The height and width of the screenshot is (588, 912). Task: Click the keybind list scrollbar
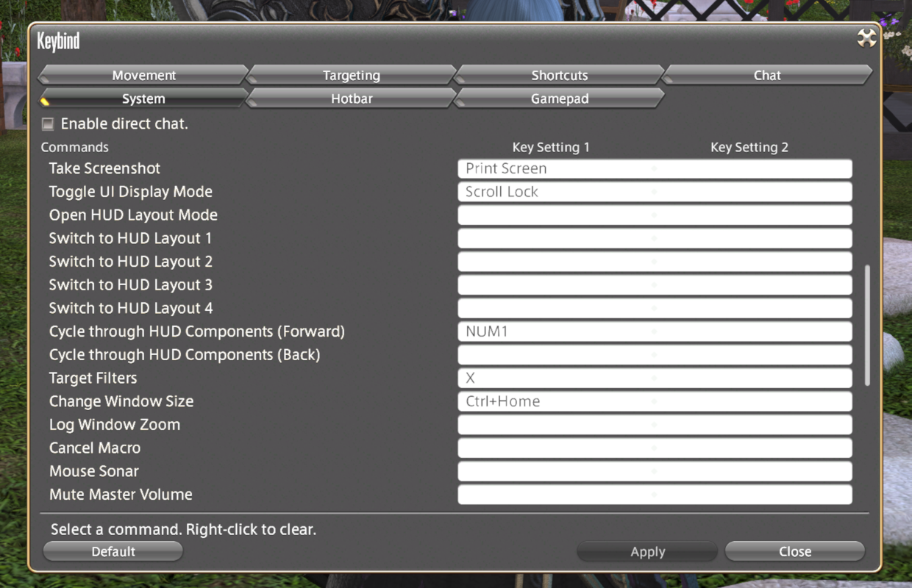point(867,325)
